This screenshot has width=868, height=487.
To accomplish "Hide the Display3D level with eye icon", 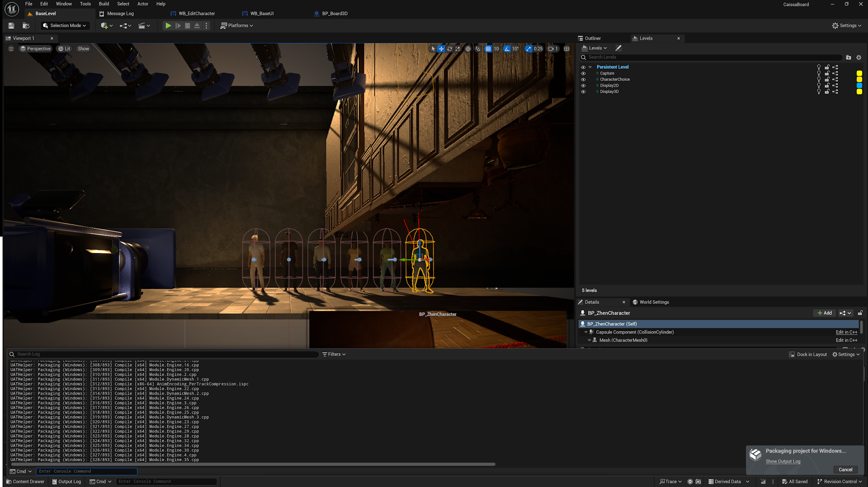I will 583,92.
